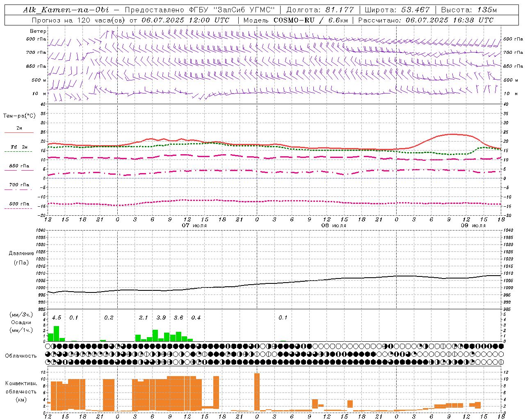This screenshot has height=420, width=525.
Task: Click the Конвективн. label
Action: point(21,383)
